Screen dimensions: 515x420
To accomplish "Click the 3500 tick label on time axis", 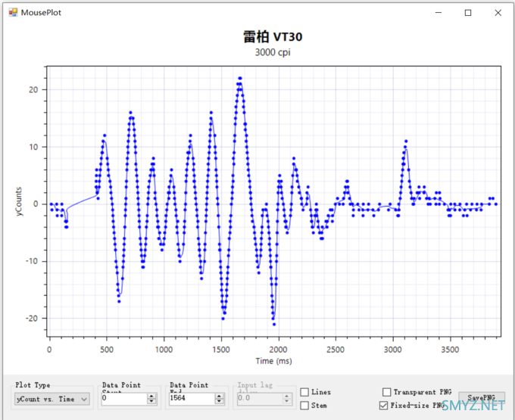I will [x=450, y=350].
